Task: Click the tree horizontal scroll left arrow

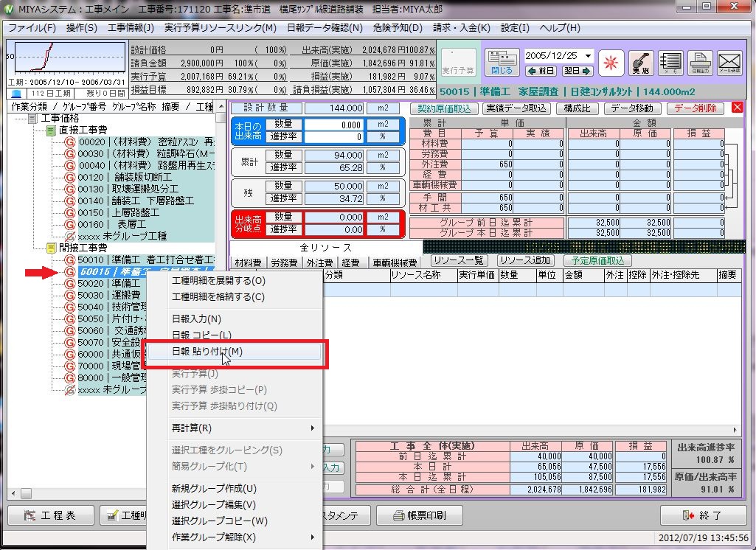Action: (13, 493)
